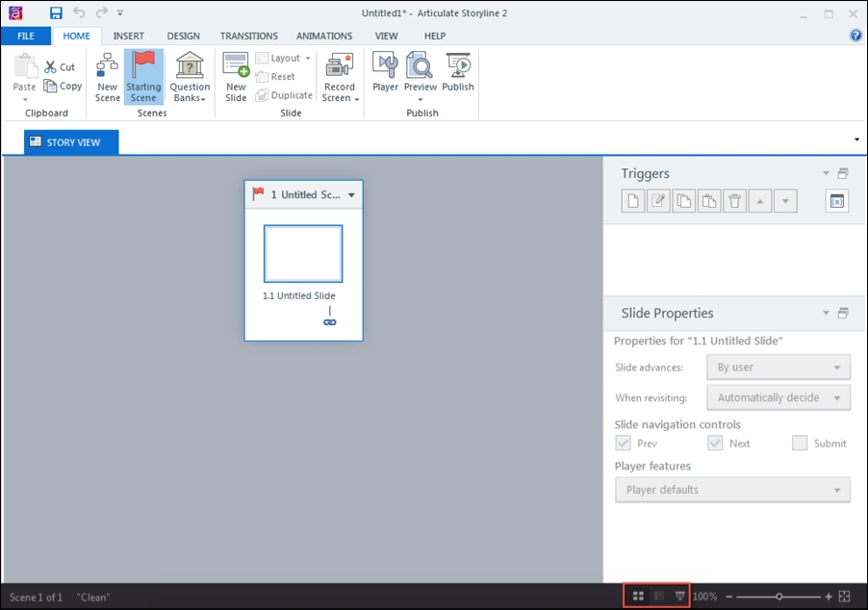
Task: Edit the selected trigger
Action: [658, 201]
